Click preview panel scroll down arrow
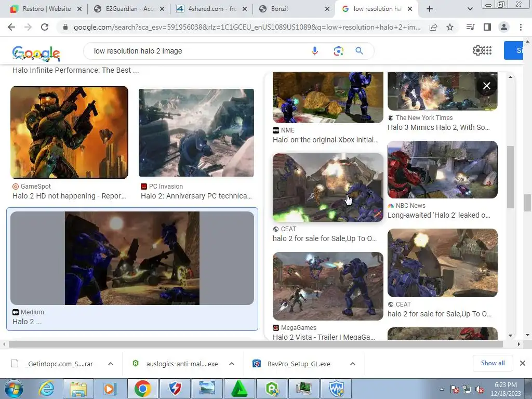 point(510,335)
